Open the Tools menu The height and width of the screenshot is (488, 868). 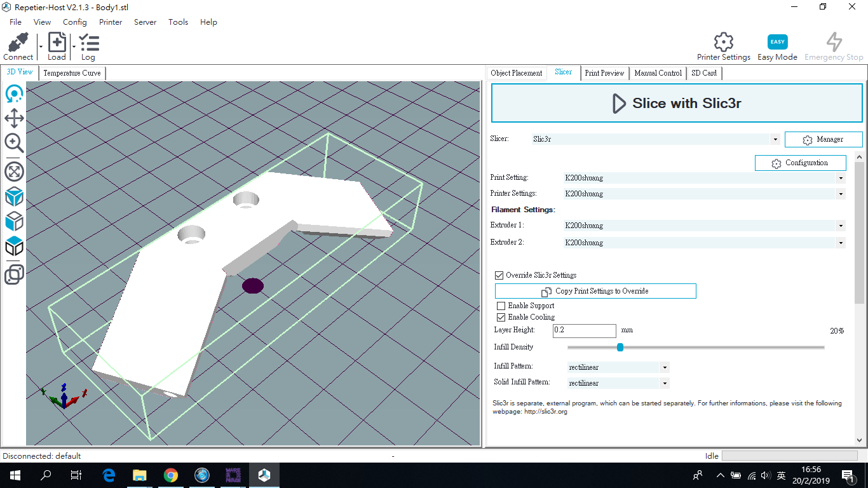(178, 22)
